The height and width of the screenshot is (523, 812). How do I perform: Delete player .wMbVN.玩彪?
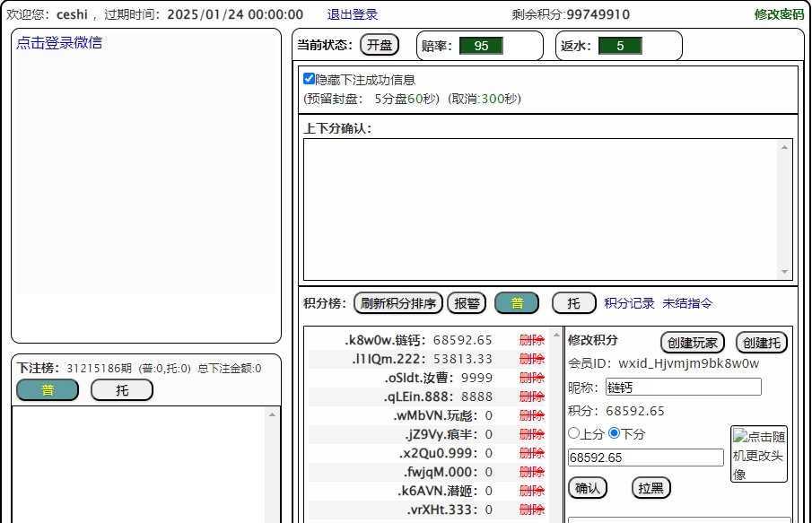pyautogui.click(x=532, y=416)
